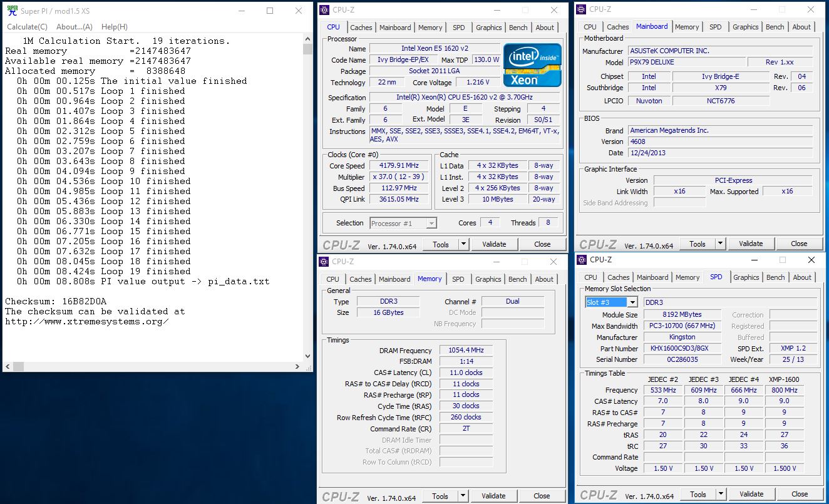Open the About...(A) menu in Super PI
The height and width of the screenshot is (504, 829).
click(75, 27)
